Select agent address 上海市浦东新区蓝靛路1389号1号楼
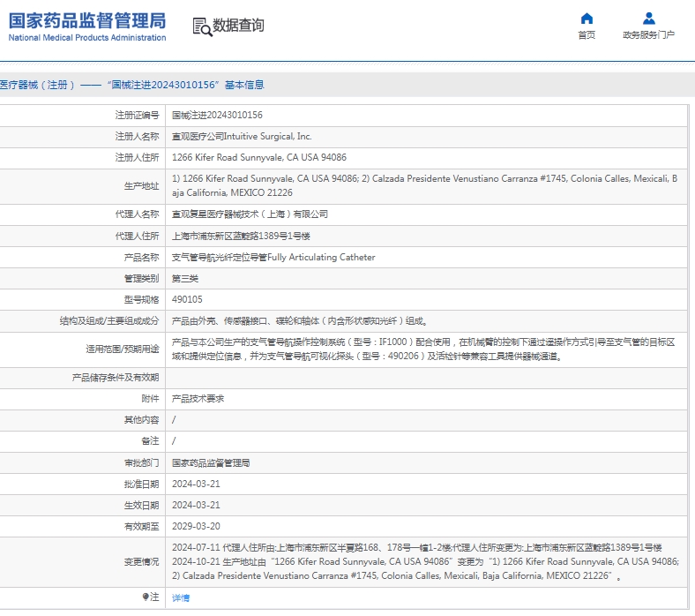The width and height of the screenshot is (695, 616). 241,236
